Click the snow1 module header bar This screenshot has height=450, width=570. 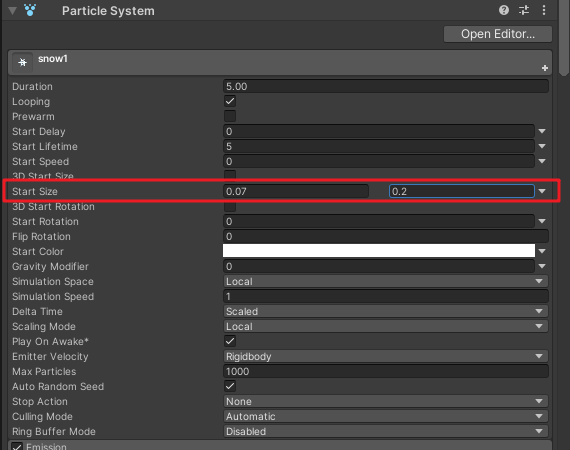(280, 63)
